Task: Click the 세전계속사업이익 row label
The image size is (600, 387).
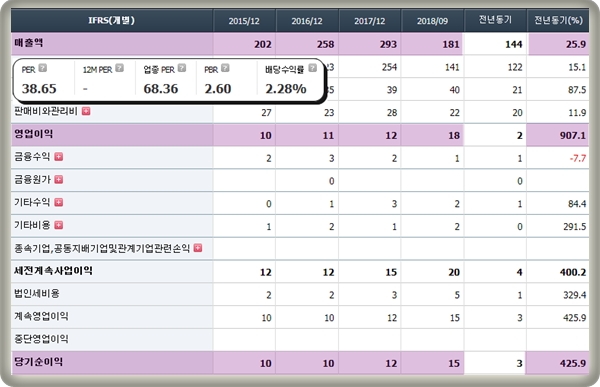Action: (53, 271)
